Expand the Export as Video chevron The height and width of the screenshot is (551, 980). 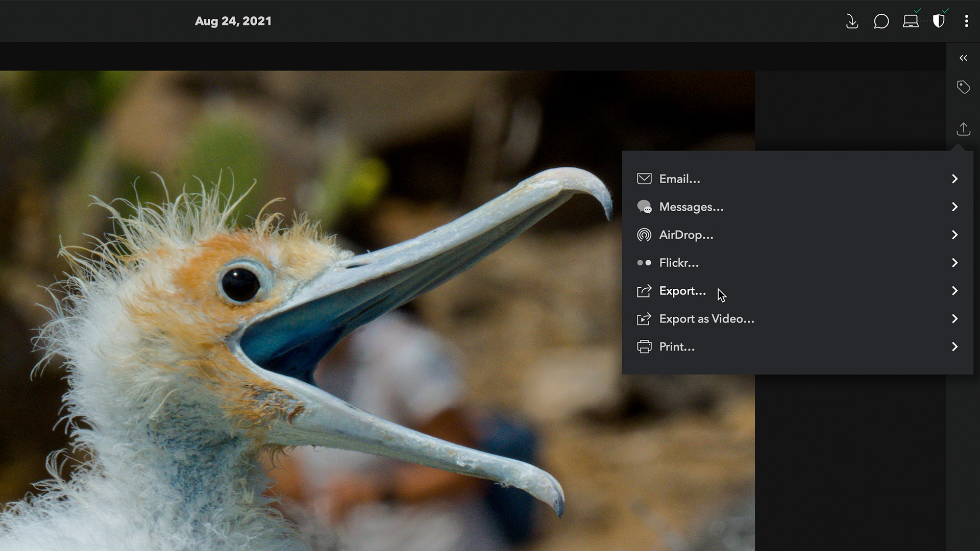954,319
